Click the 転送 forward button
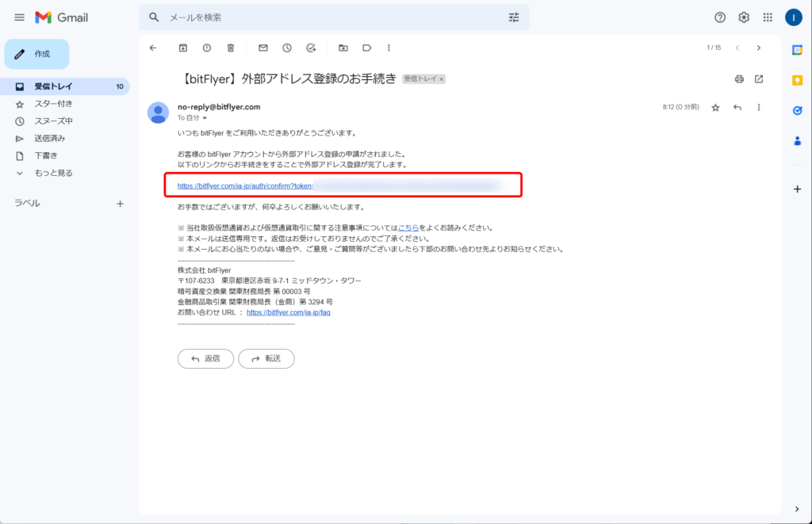Viewport: 812px width, 524px height. [x=266, y=359]
